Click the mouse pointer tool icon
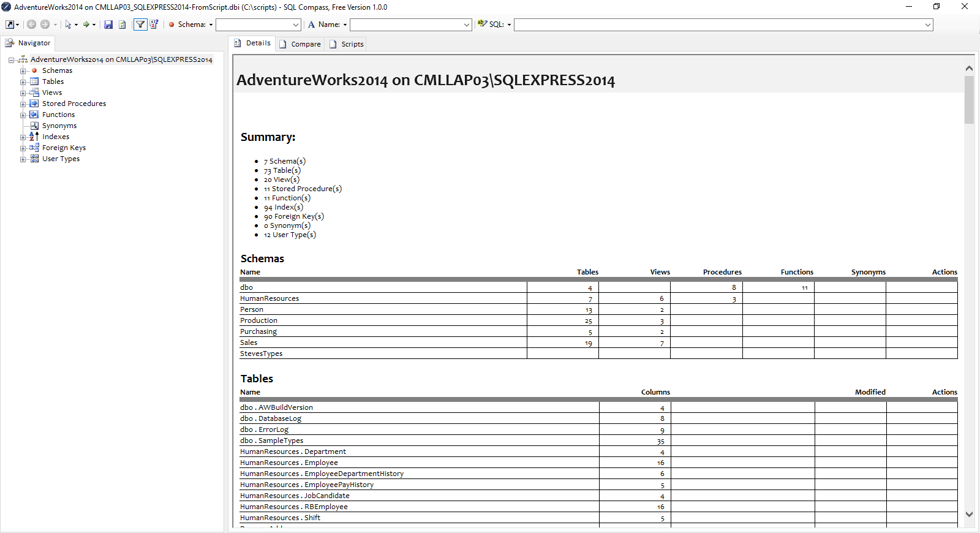Screen dimensions: 980x533 68,25
